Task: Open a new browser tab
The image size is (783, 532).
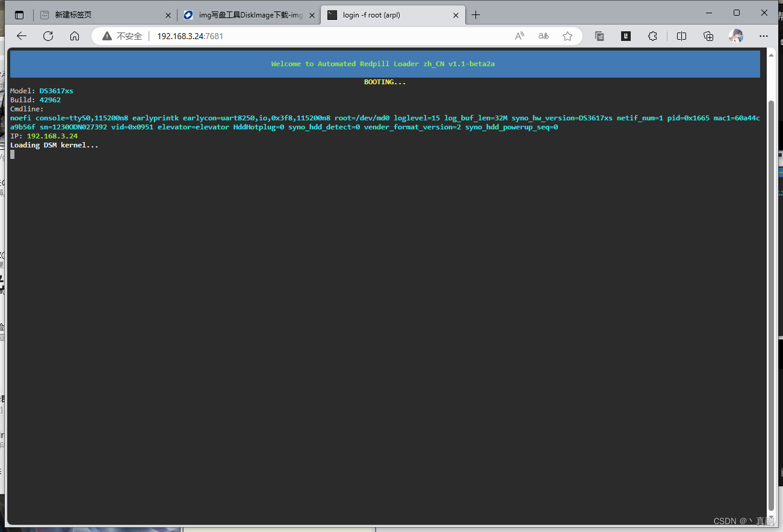Action: click(476, 15)
